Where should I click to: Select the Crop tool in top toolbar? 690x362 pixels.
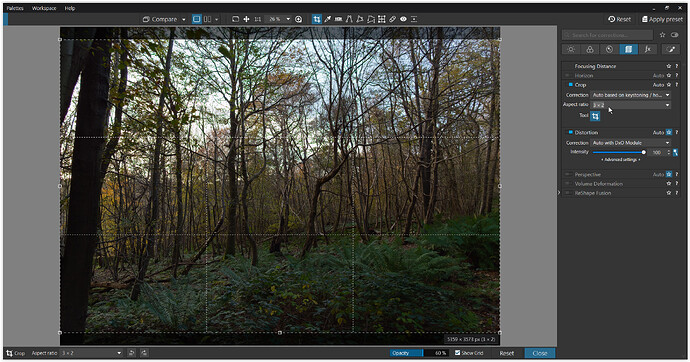tap(317, 19)
